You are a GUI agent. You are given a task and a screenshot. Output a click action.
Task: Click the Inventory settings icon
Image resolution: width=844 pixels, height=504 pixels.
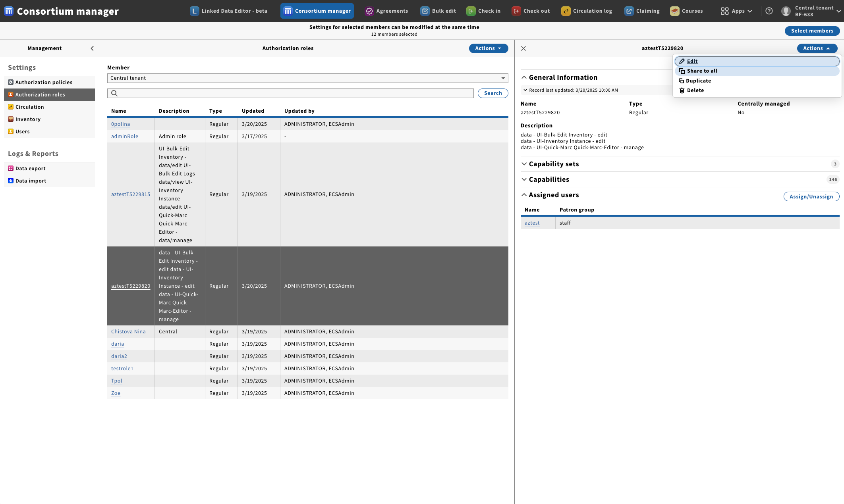click(x=11, y=119)
